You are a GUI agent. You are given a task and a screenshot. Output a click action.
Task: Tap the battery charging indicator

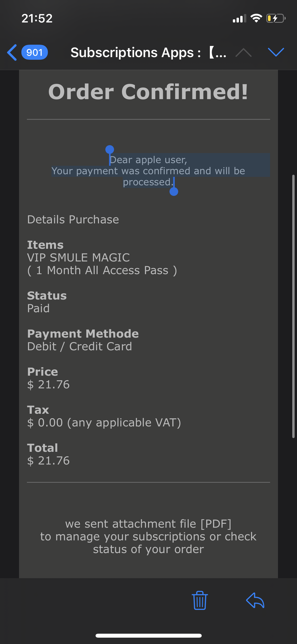276,18
